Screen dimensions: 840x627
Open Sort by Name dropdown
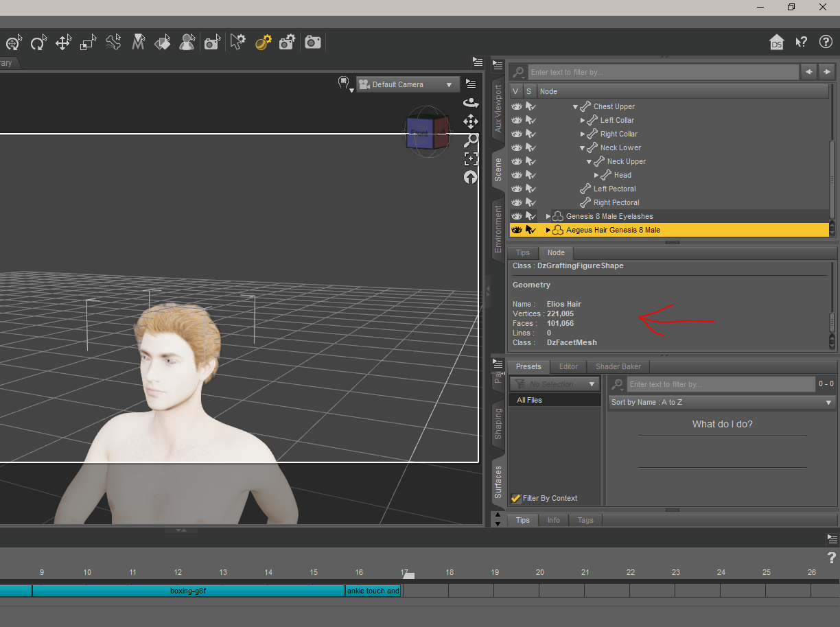point(721,403)
